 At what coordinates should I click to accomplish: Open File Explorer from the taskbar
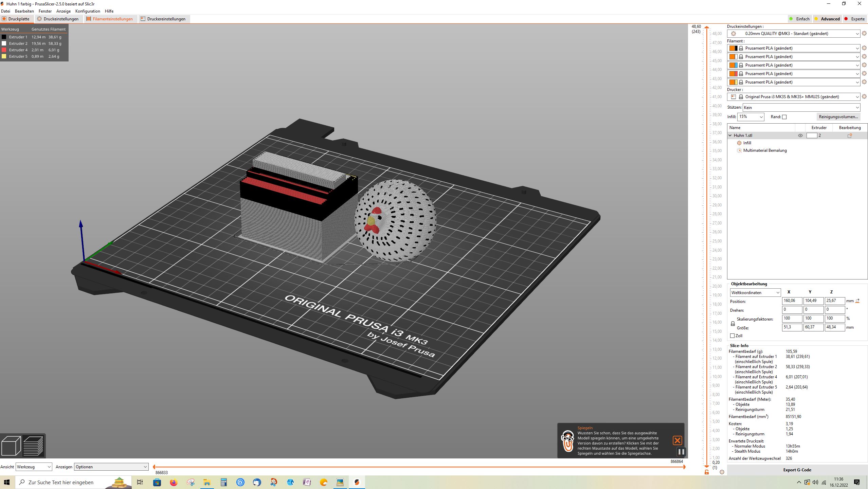click(x=207, y=482)
